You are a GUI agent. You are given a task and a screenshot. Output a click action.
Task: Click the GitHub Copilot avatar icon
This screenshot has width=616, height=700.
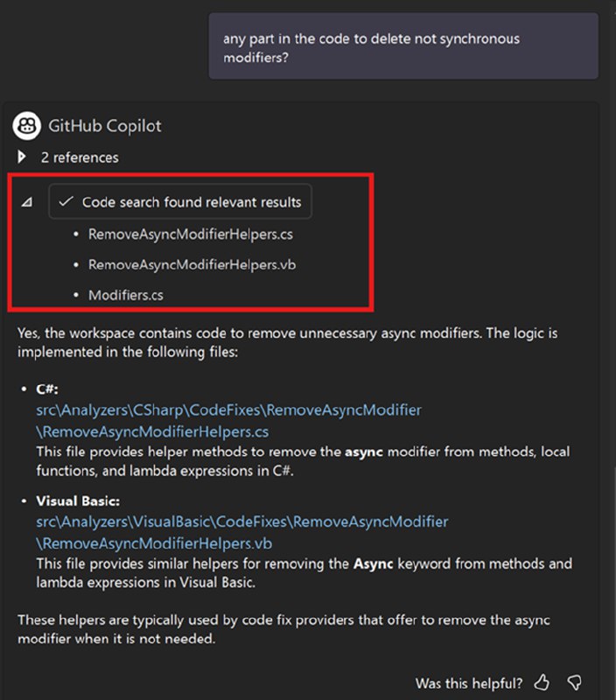25,126
